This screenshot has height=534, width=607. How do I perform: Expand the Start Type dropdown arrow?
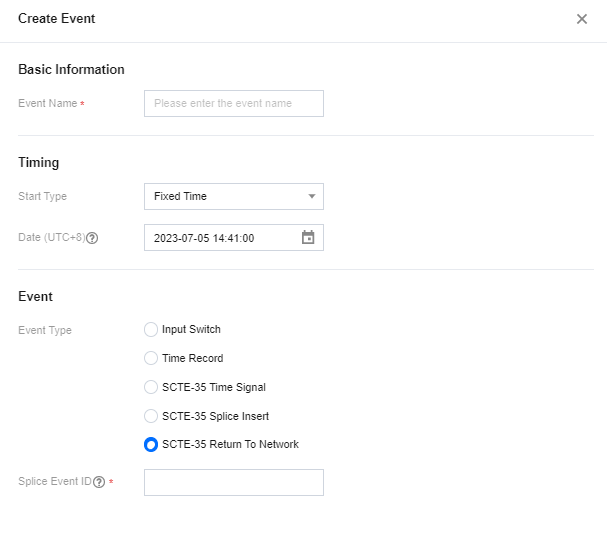point(311,196)
